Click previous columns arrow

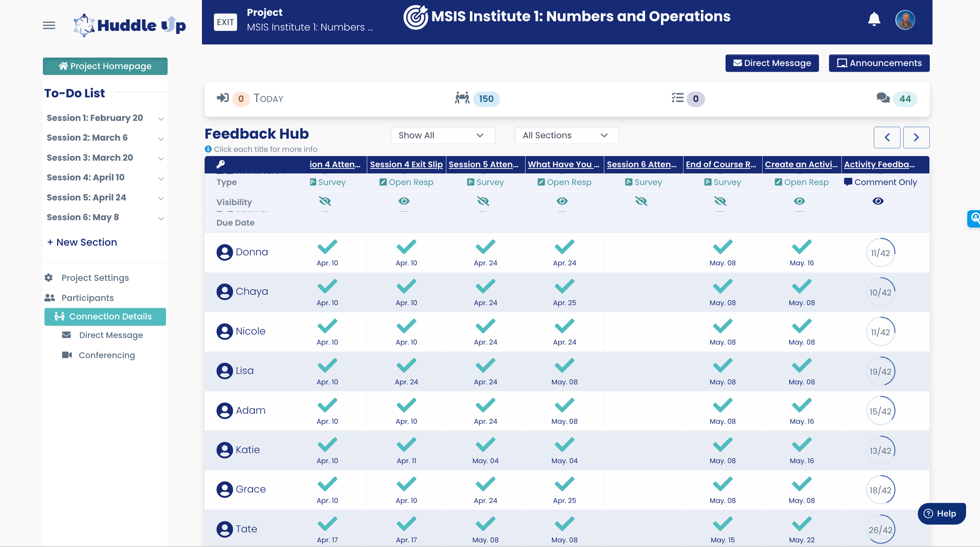click(887, 137)
